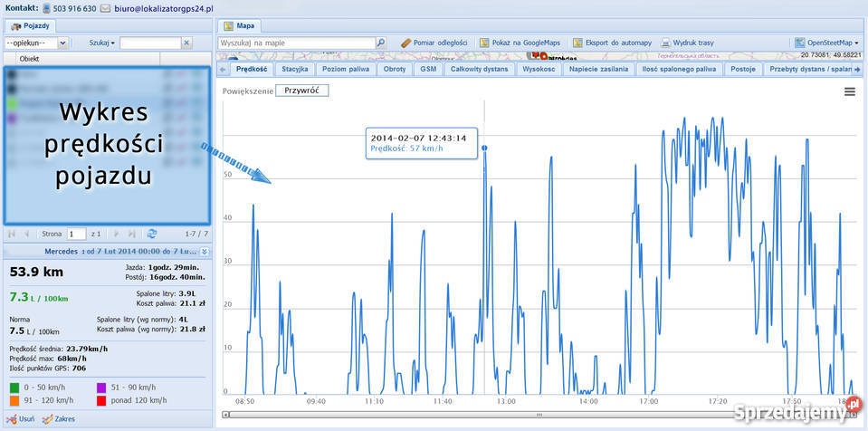Screen dimensions: 868x431
Task: Switch to the Stacyjka chart tab
Action: (294, 69)
